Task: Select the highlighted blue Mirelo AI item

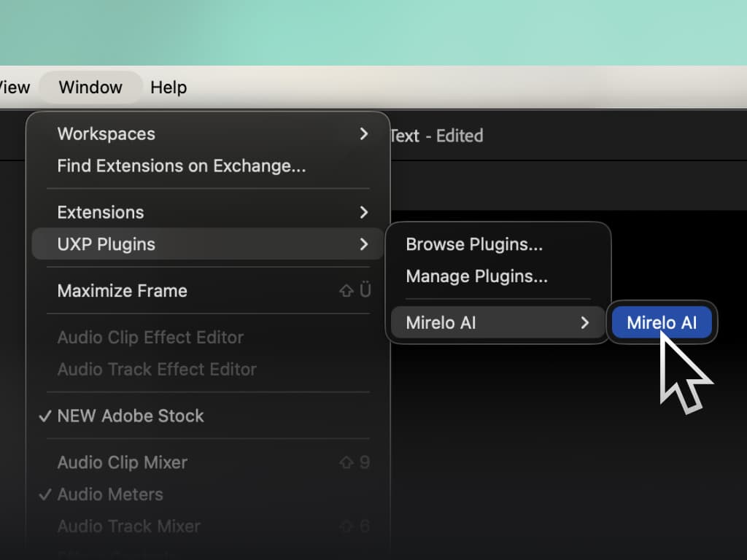Action: pos(662,322)
